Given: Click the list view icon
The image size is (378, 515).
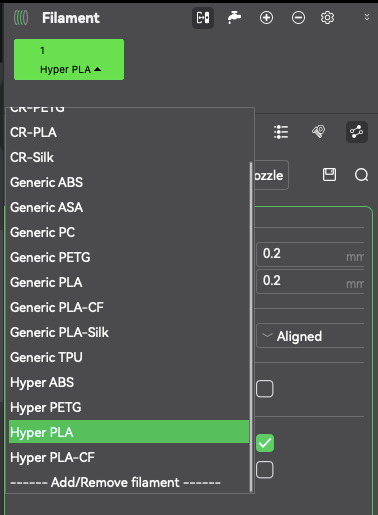Looking at the screenshot, I should coord(281,132).
